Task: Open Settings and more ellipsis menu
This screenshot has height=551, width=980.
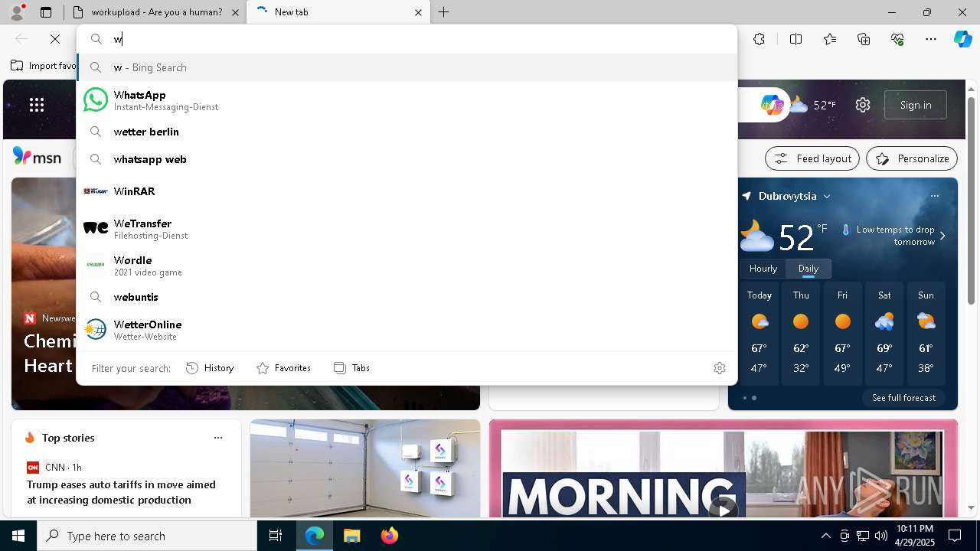Action: [x=931, y=39]
